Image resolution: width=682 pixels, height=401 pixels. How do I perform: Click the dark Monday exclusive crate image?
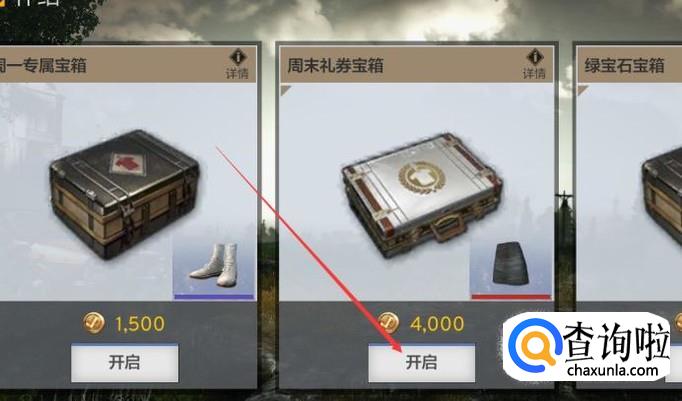[x=125, y=193]
